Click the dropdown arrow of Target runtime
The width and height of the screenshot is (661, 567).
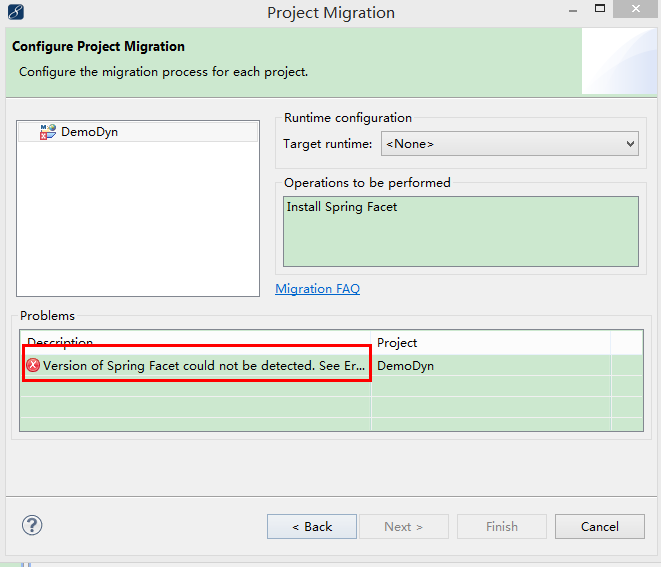pyautogui.click(x=630, y=144)
